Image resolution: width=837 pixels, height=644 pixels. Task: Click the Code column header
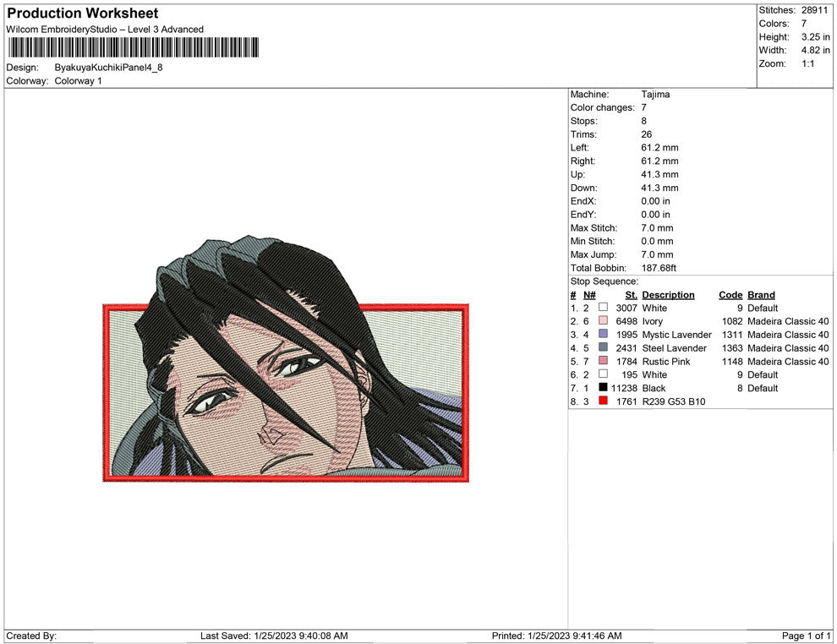730,295
